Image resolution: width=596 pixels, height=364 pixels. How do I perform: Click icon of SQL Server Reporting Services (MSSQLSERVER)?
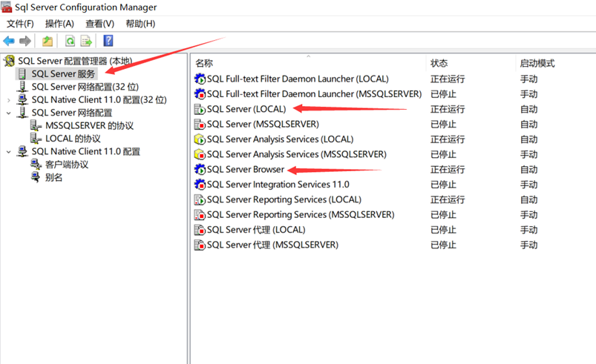(200, 214)
